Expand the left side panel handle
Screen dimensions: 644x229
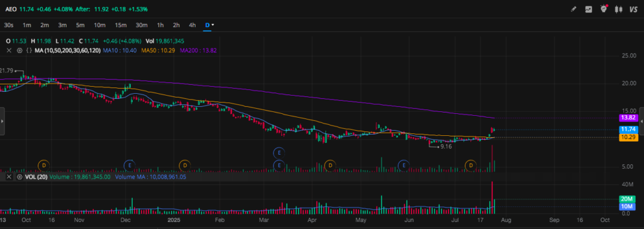3,121
